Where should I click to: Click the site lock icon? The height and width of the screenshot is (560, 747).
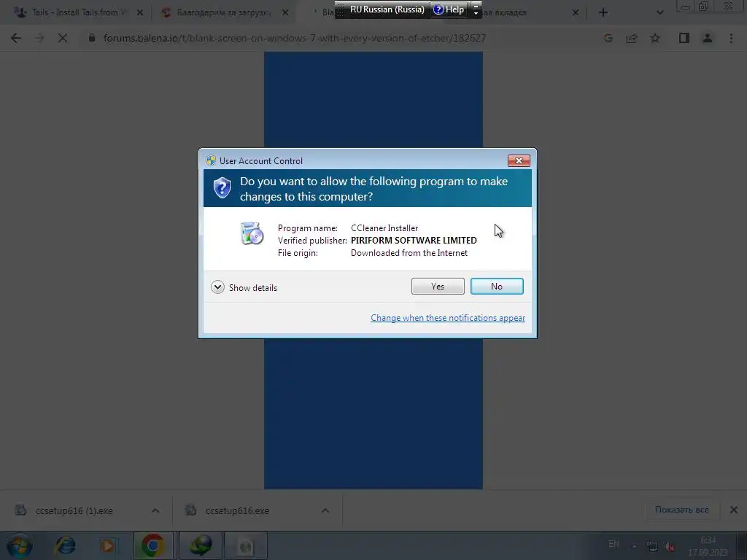pos(92,38)
